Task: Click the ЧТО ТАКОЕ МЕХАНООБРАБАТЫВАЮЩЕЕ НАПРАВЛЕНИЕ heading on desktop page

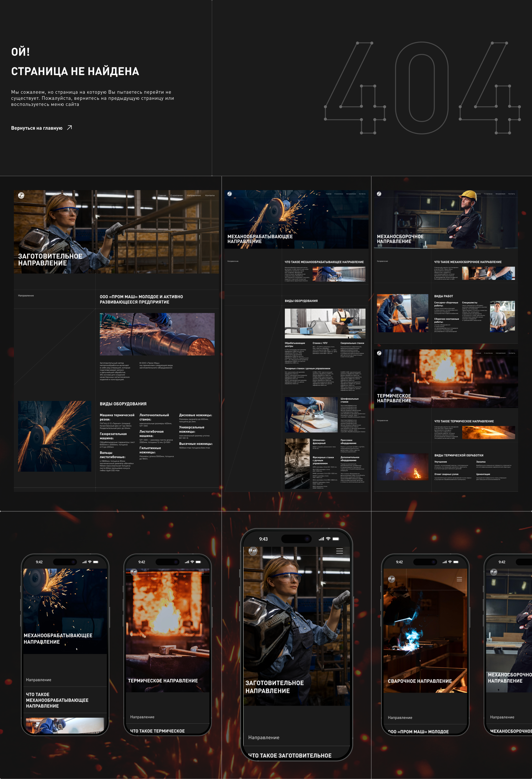Action: pos(324,262)
